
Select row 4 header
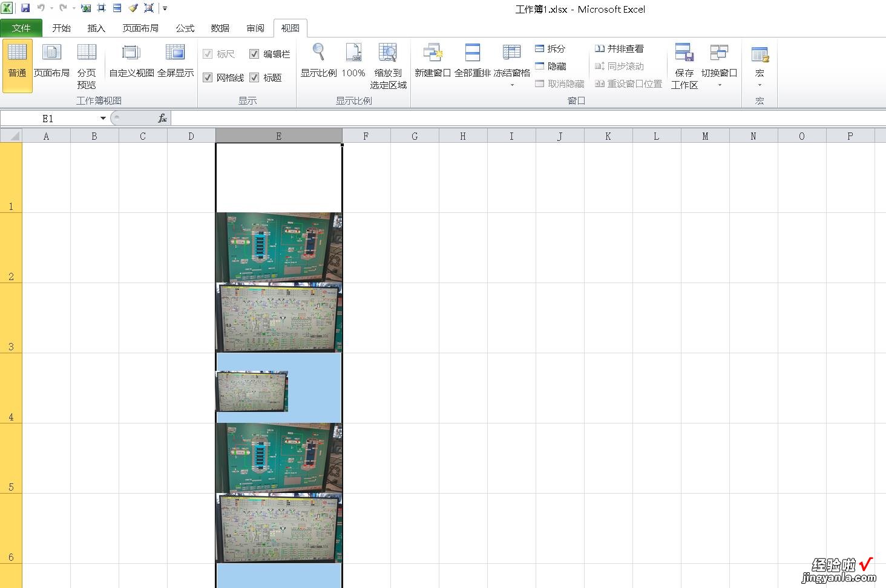point(11,388)
